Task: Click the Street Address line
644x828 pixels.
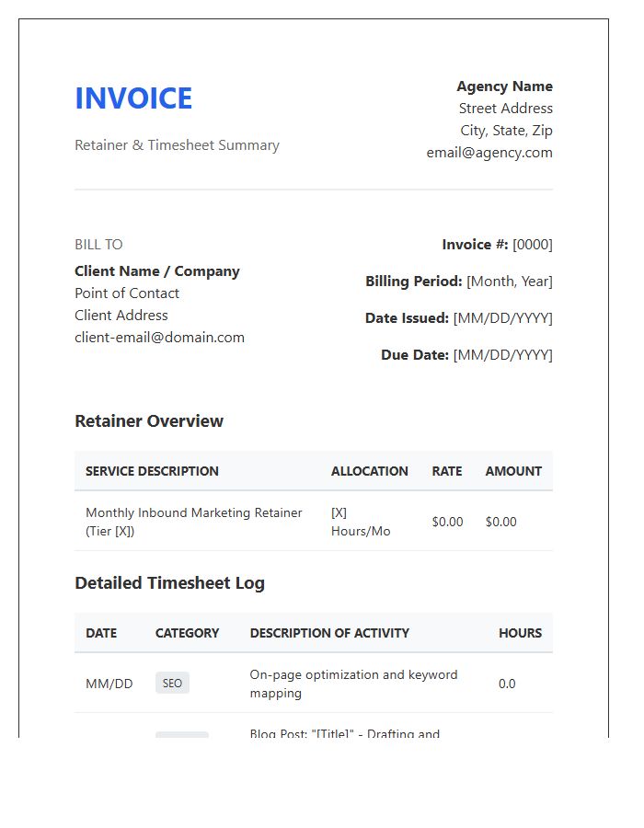Action: click(x=506, y=109)
